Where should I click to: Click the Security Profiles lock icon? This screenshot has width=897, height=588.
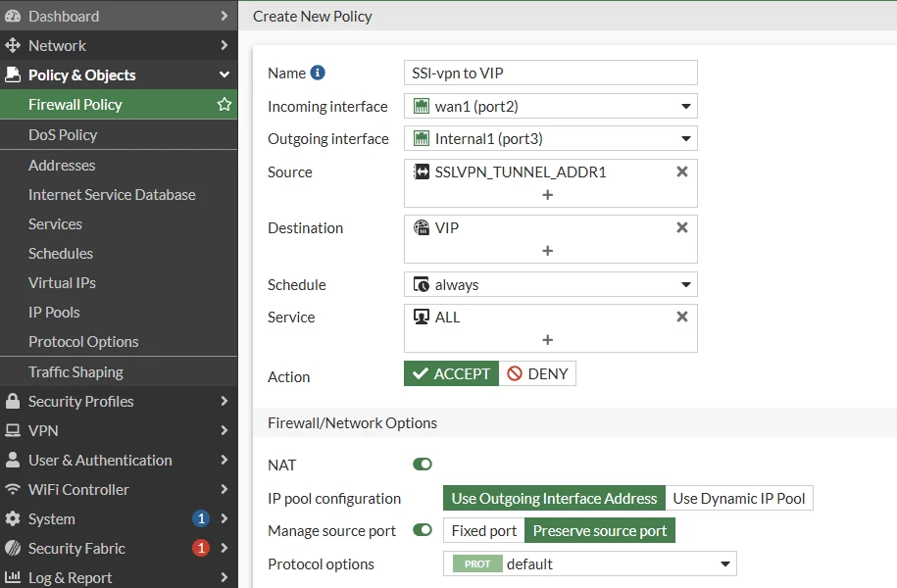[13, 401]
